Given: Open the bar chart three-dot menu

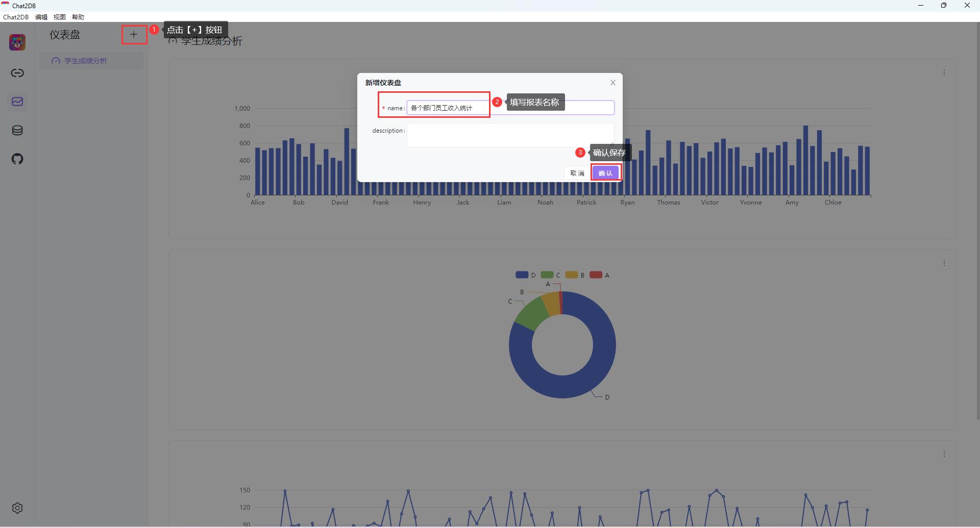Looking at the screenshot, I should click(x=944, y=72).
